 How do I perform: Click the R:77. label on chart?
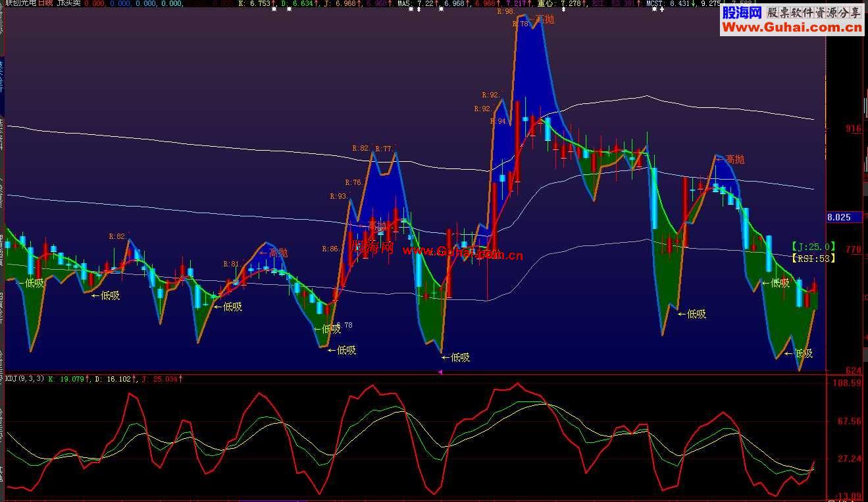pyautogui.click(x=384, y=149)
